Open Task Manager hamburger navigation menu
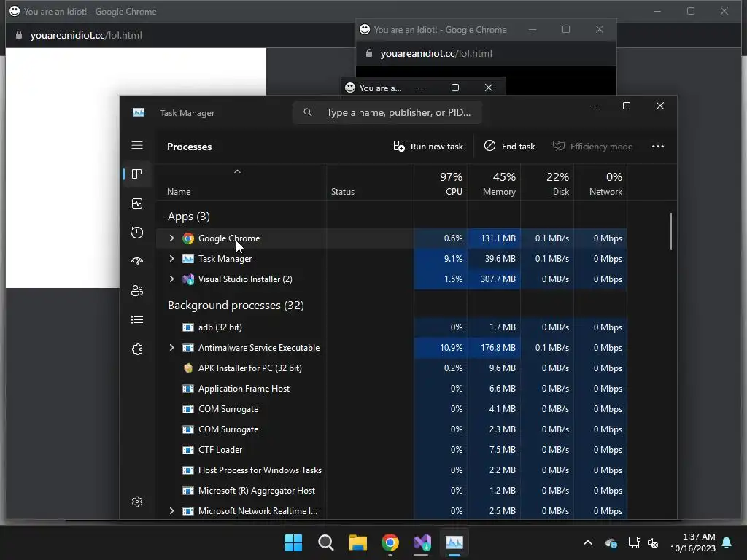This screenshot has width=747, height=560. (x=137, y=145)
